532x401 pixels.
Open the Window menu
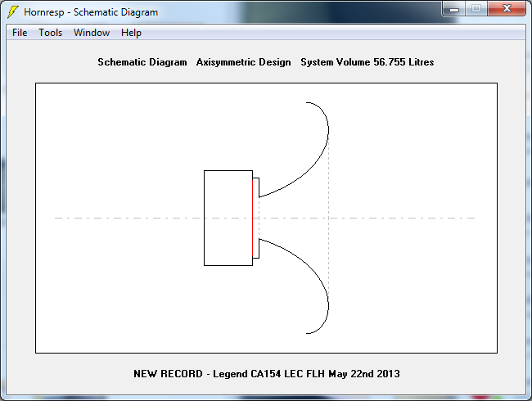[x=92, y=33]
